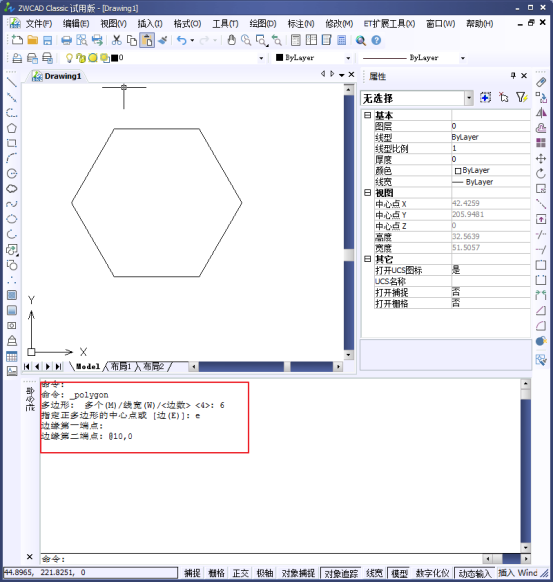Switch to the 布局1 layout tab
Image resolution: width=554 pixels, height=582 pixels.
pyautogui.click(x=121, y=367)
